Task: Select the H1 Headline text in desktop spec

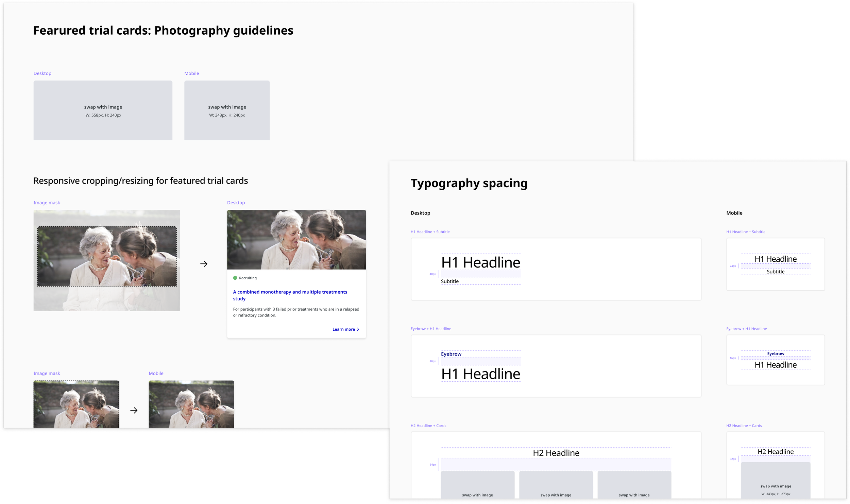Action: pyautogui.click(x=480, y=262)
